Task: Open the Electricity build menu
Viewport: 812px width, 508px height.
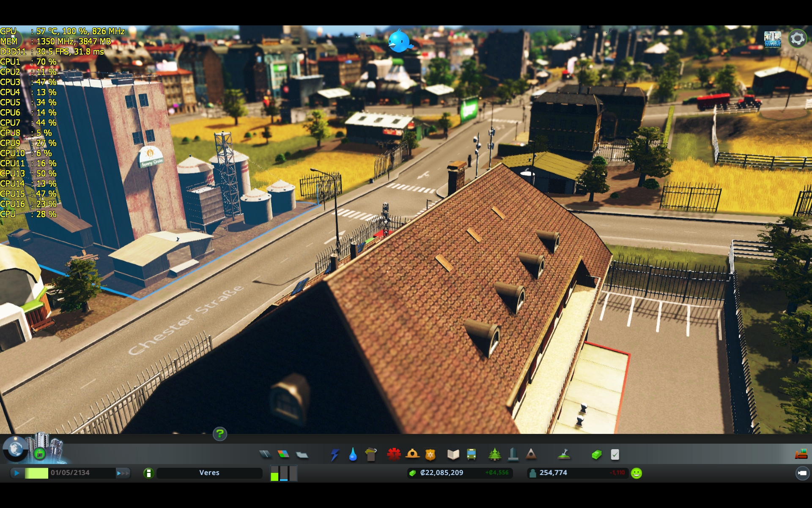Action: [x=335, y=455]
